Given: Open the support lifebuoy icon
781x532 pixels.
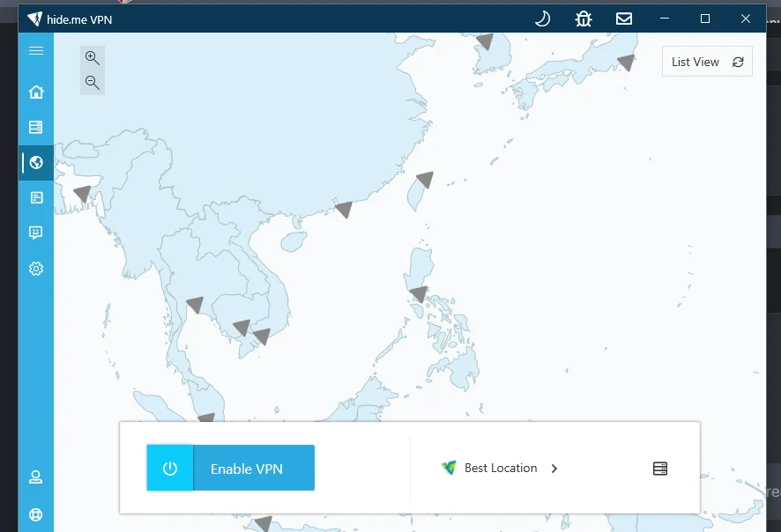Looking at the screenshot, I should [x=36, y=514].
